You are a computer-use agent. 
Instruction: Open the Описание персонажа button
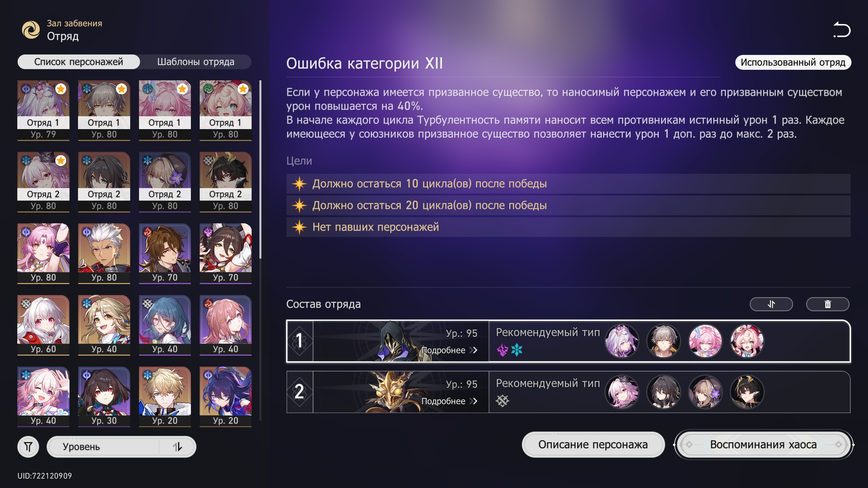[x=593, y=444]
